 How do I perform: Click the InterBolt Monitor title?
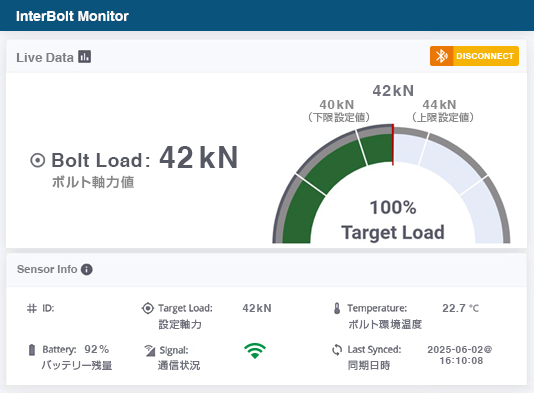[x=72, y=16]
